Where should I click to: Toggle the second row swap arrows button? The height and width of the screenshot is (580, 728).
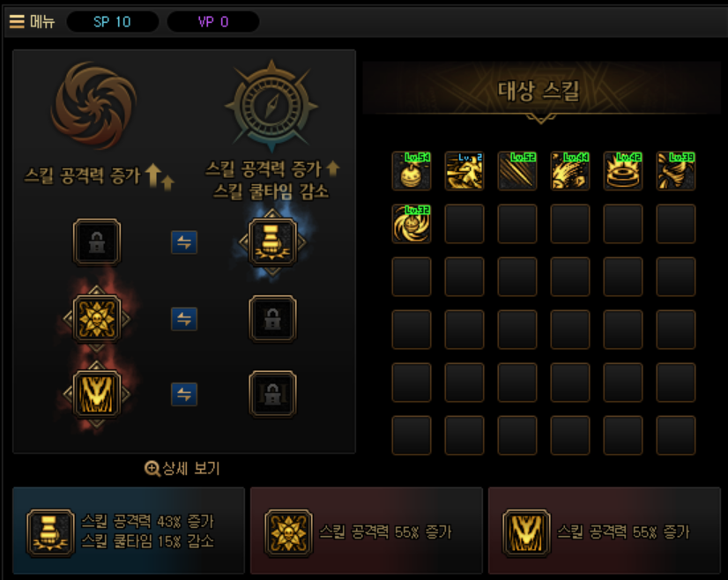pos(184,319)
